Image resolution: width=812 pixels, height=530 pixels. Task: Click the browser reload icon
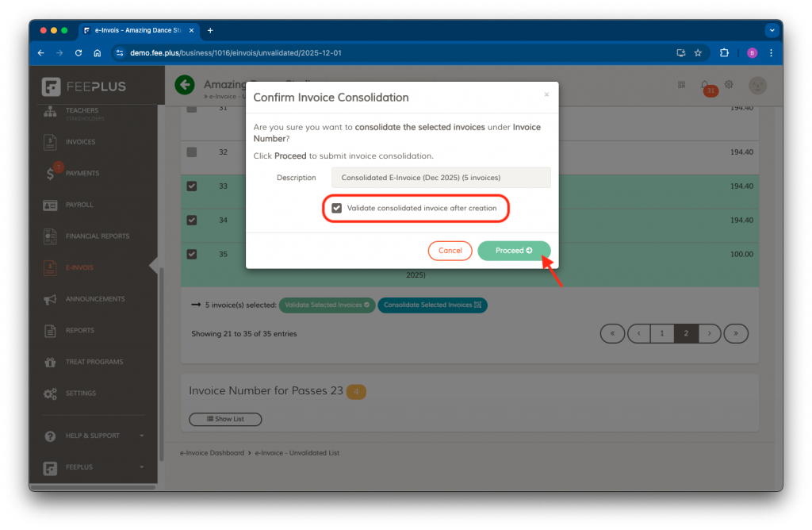(79, 53)
